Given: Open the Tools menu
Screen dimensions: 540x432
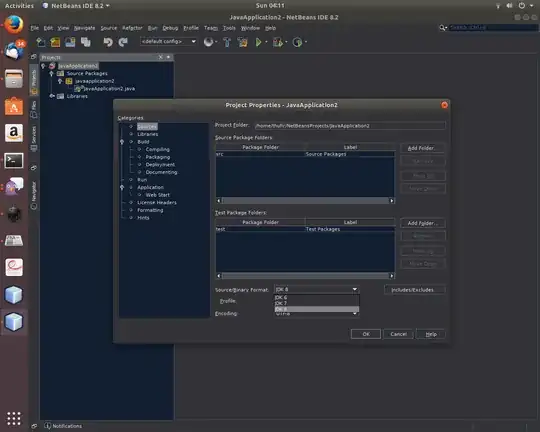Looking at the screenshot, I should click(229, 28).
